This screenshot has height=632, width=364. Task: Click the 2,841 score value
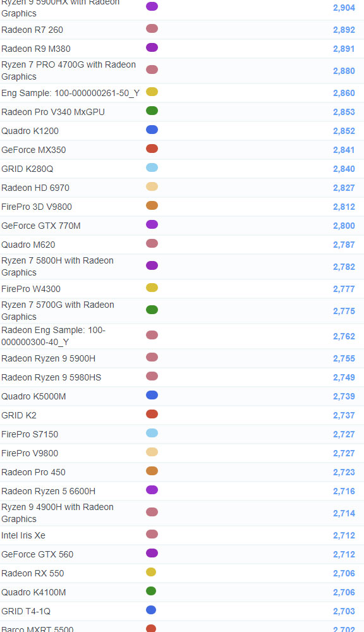pos(344,150)
